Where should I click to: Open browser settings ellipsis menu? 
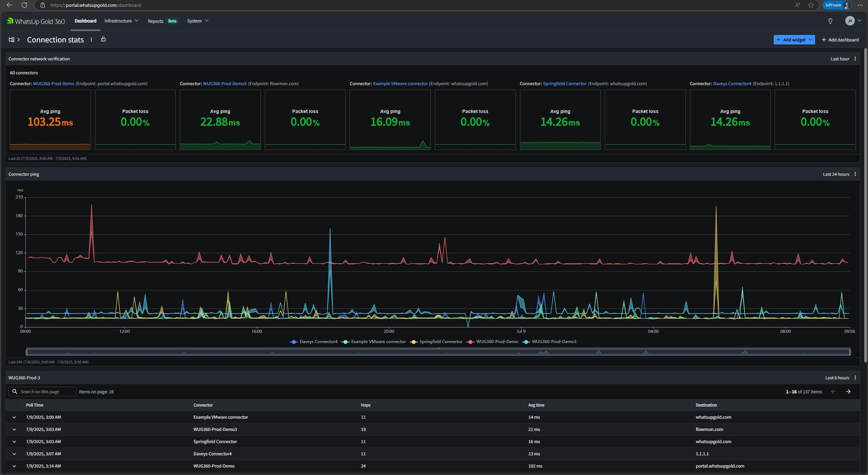[x=860, y=5]
